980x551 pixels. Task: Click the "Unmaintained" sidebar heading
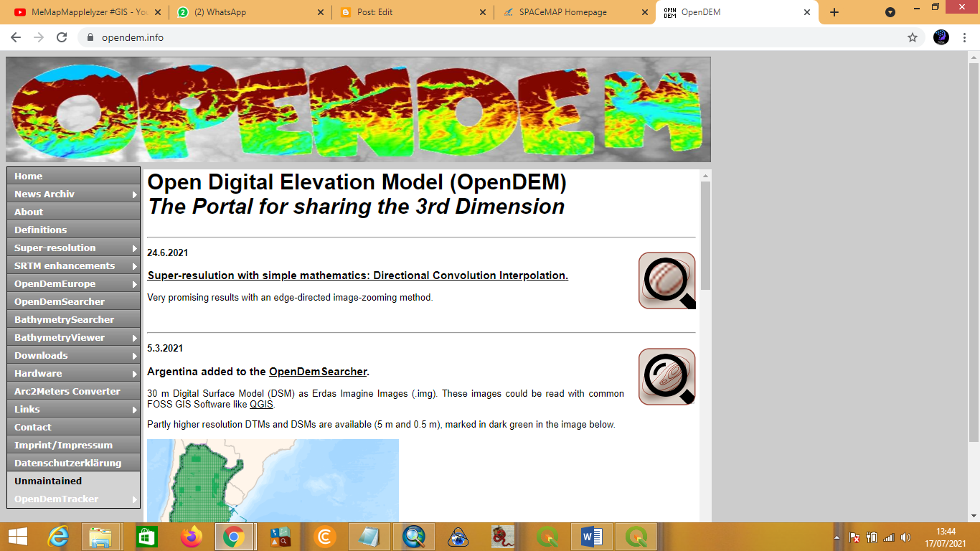[x=48, y=481]
